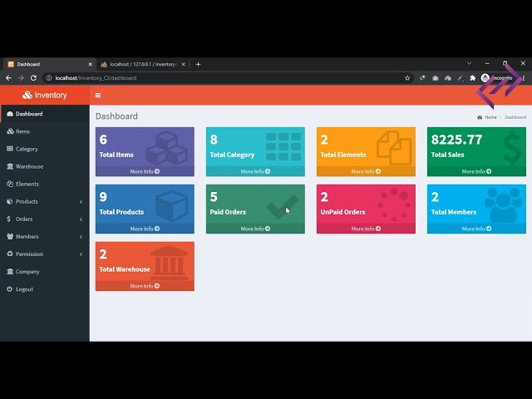The image size is (532, 399).
Task: Click the Home breadcrumb link
Action: 490,117
